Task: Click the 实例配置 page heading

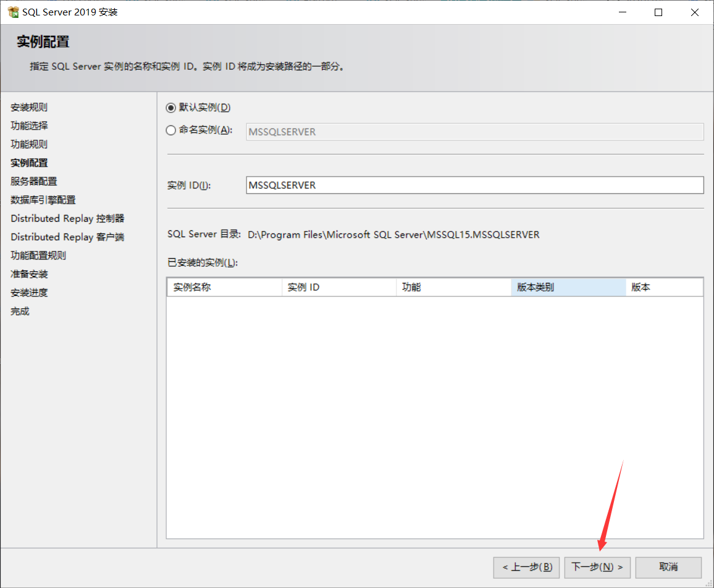Action: tap(43, 42)
